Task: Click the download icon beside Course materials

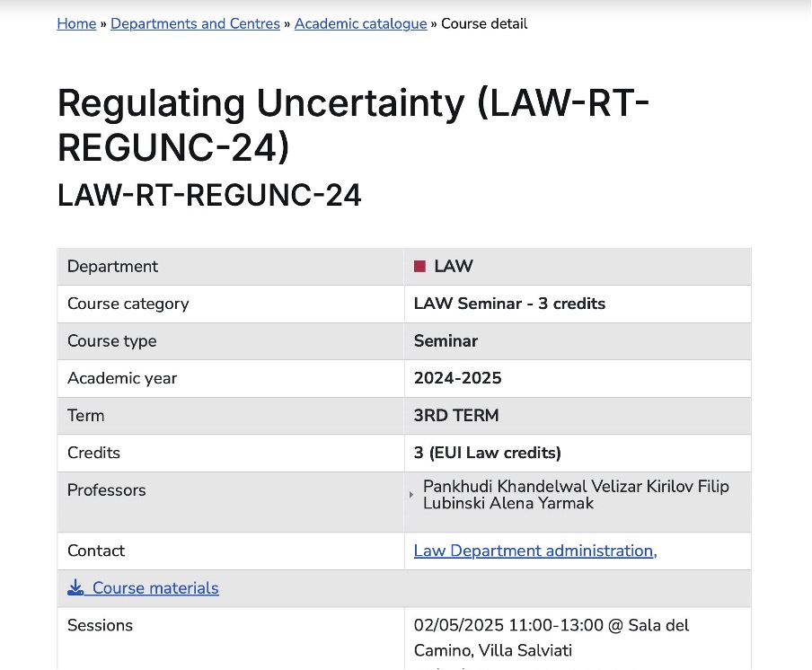Action: (x=75, y=588)
